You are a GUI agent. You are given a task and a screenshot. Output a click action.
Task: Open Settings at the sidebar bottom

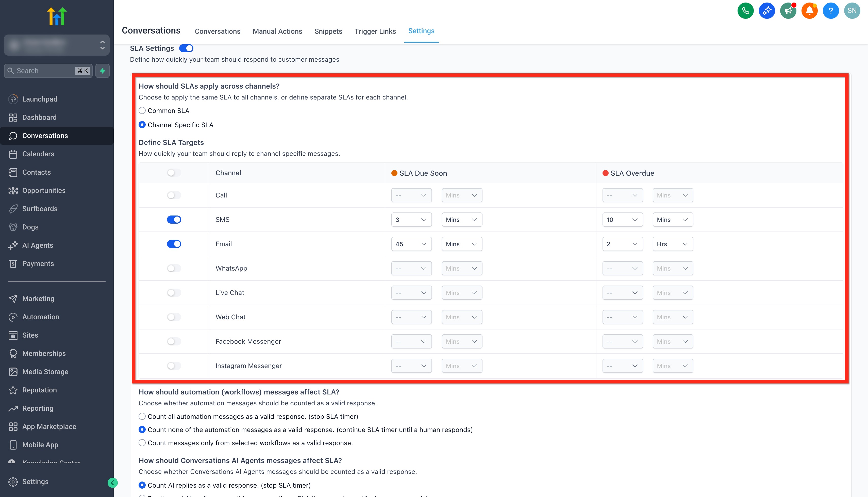pyautogui.click(x=35, y=481)
